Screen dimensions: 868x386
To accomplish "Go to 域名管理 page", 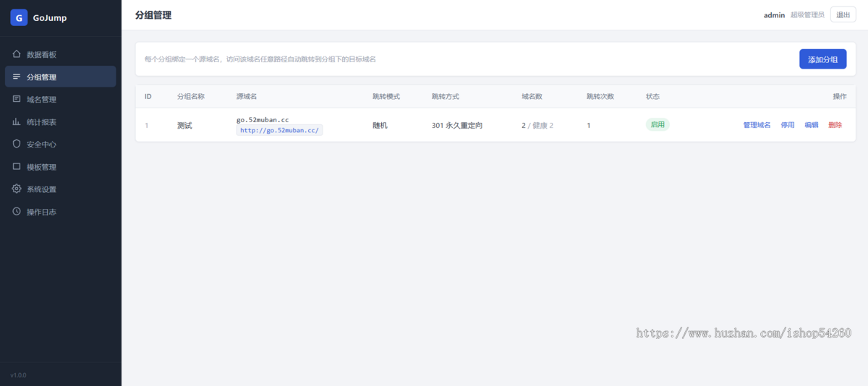I will coord(60,99).
